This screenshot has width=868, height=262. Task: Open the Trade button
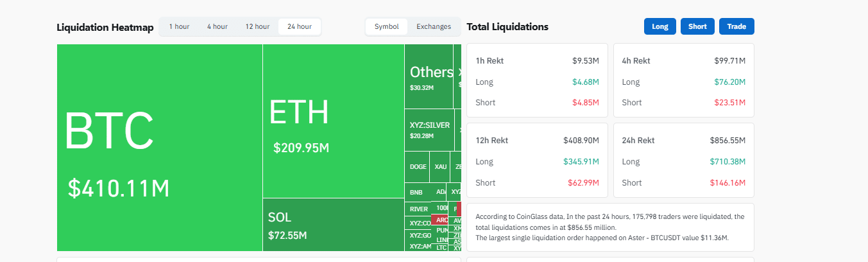[x=736, y=26]
